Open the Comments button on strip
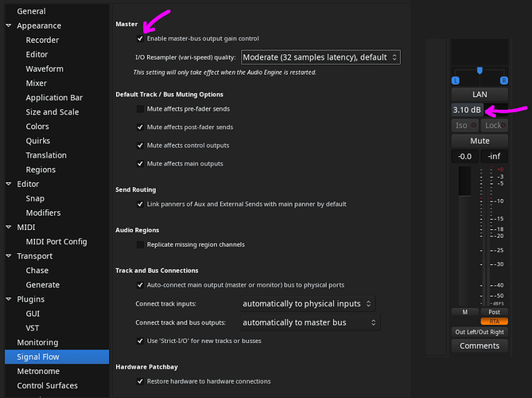Image resolution: width=532 pixels, height=398 pixels. pyautogui.click(x=480, y=345)
